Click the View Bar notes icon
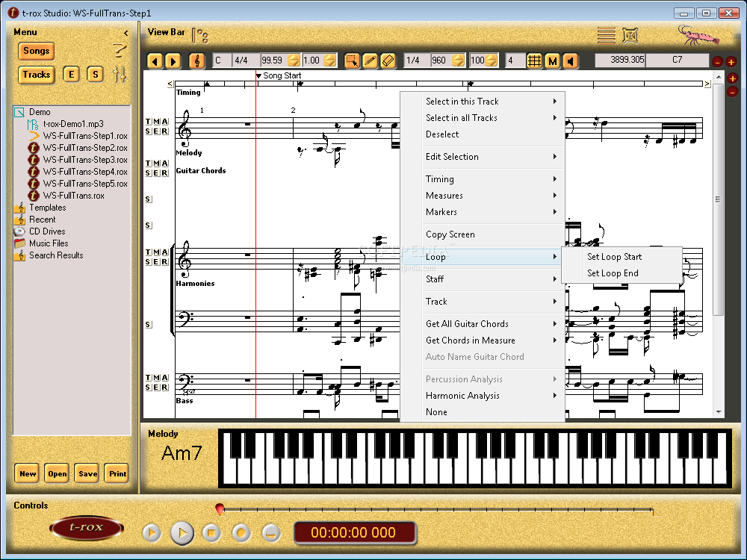 pos(199,36)
